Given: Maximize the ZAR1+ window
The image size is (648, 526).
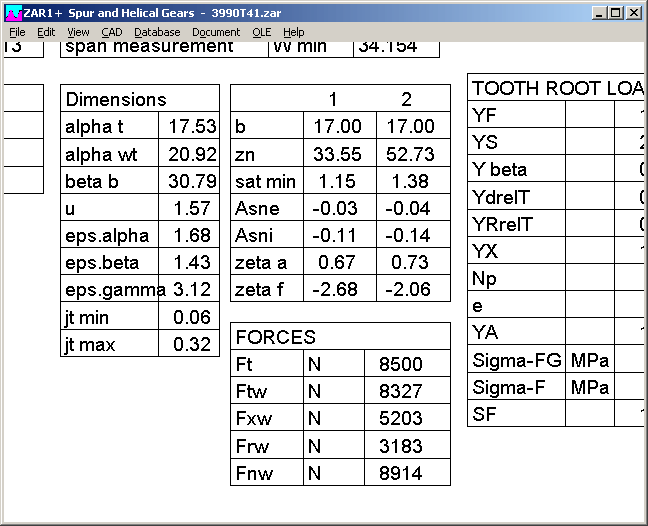Looking at the screenshot, I should pos(616,13).
